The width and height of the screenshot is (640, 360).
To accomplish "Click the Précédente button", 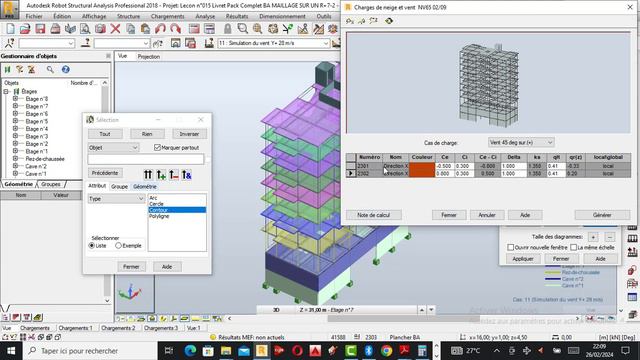I will coord(105,173).
